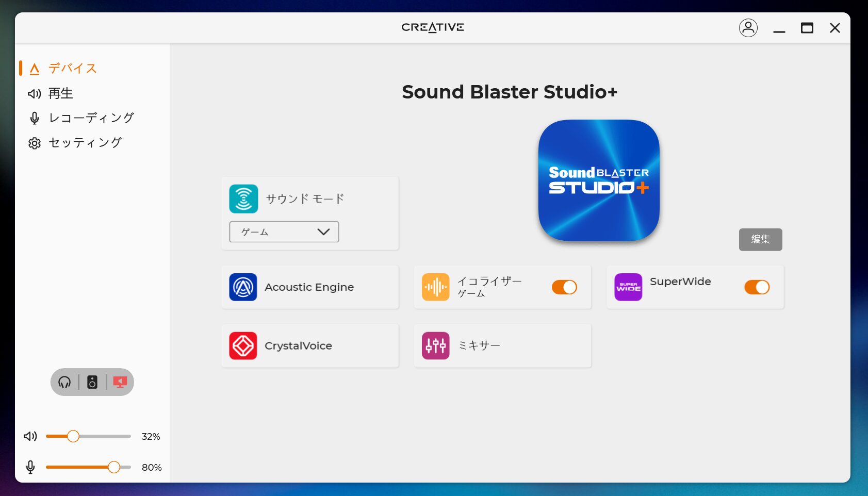
Task: Click the 編集 edit button
Action: click(760, 239)
